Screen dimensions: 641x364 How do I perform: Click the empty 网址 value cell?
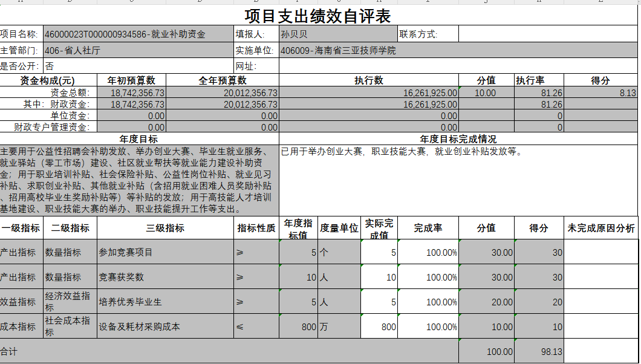[458, 66]
